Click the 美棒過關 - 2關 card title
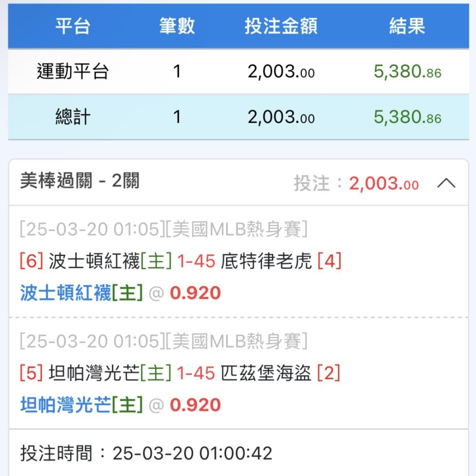476x476 pixels. [80, 181]
